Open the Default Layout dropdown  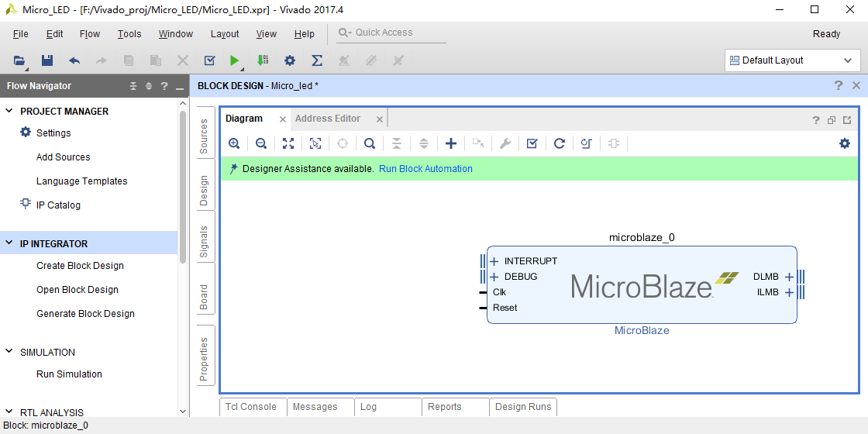[793, 60]
